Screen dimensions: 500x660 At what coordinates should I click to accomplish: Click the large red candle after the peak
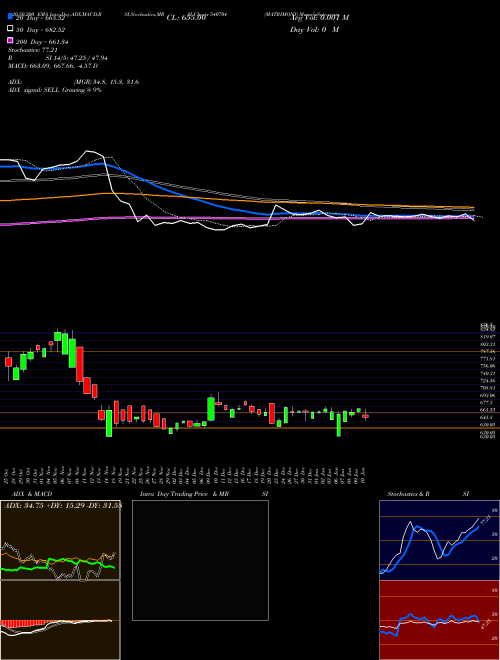[x=79, y=364]
